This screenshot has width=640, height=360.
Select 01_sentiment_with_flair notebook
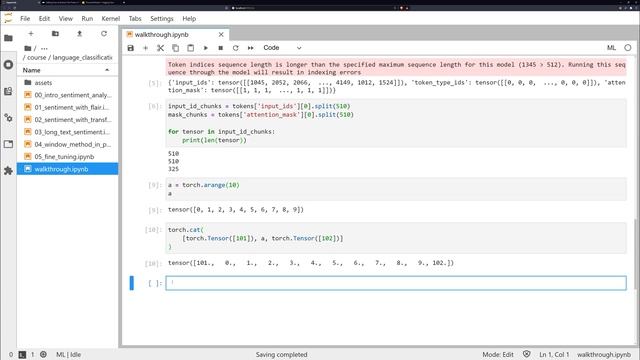[x=67, y=107]
